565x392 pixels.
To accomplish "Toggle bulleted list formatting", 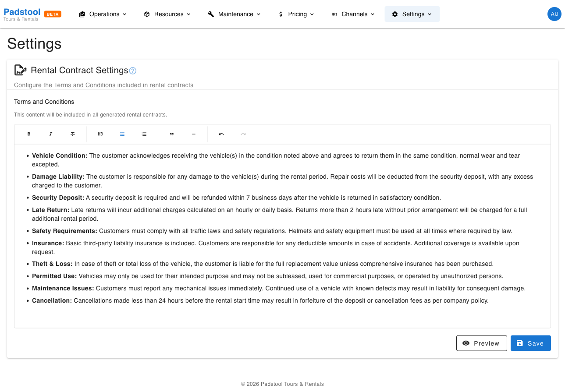I will 122,134.
